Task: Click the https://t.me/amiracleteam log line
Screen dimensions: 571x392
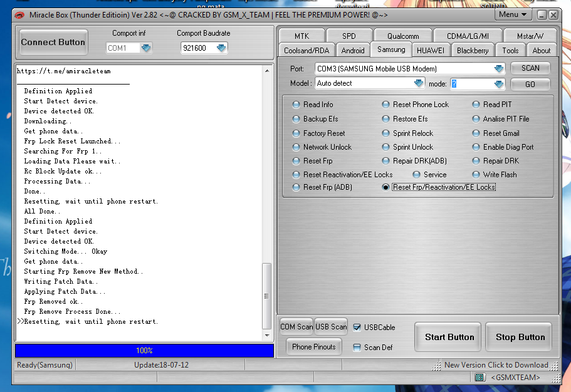Action: pos(64,71)
